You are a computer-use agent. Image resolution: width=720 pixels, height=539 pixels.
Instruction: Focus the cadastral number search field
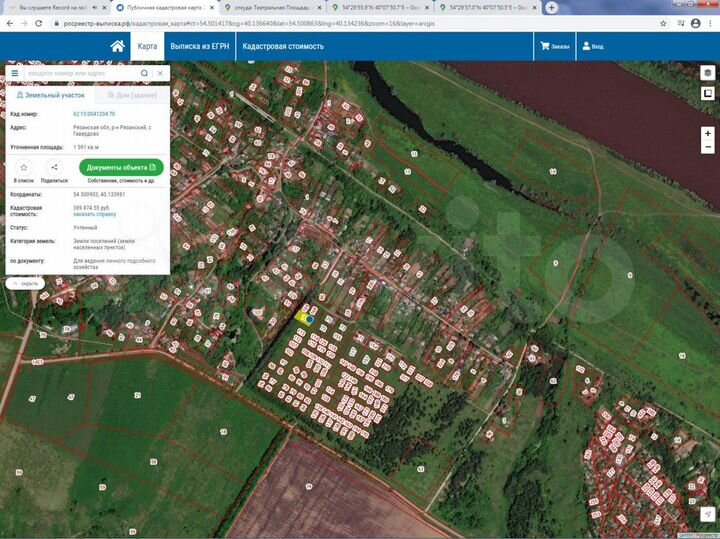pyautogui.click(x=82, y=73)
